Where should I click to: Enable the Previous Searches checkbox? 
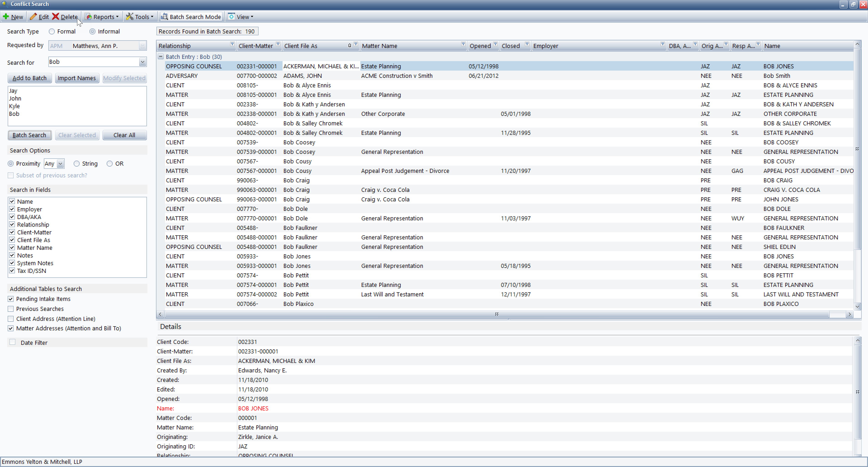[x=11, y=309]
